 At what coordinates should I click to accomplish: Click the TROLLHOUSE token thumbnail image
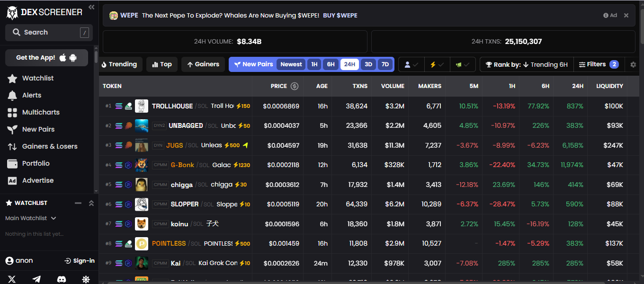(x=142, y=106)
